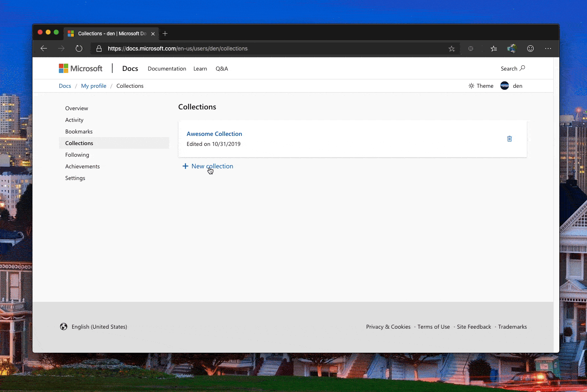Open the Privacy & Cookies link
The image size is (587, 392).
tap(388, 327)
